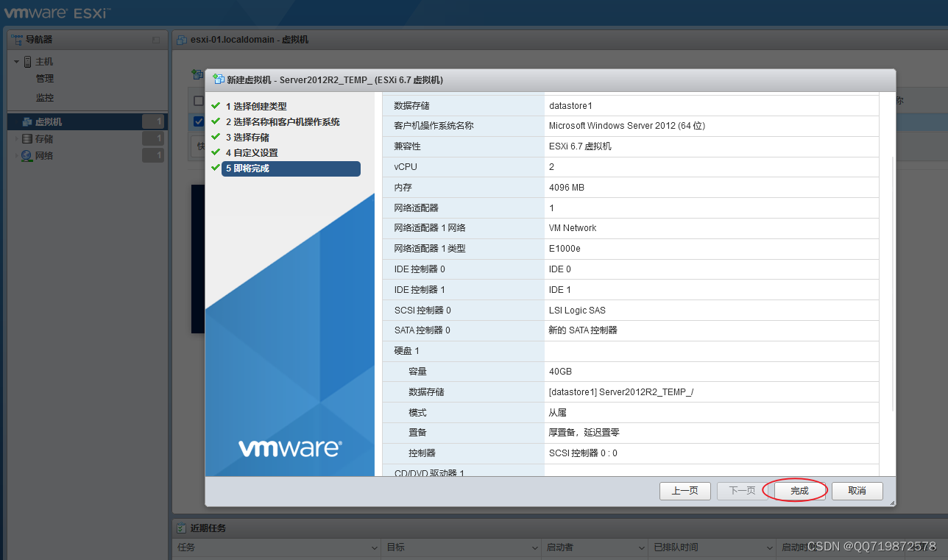Click the 从属 mode value

[557, 413]
